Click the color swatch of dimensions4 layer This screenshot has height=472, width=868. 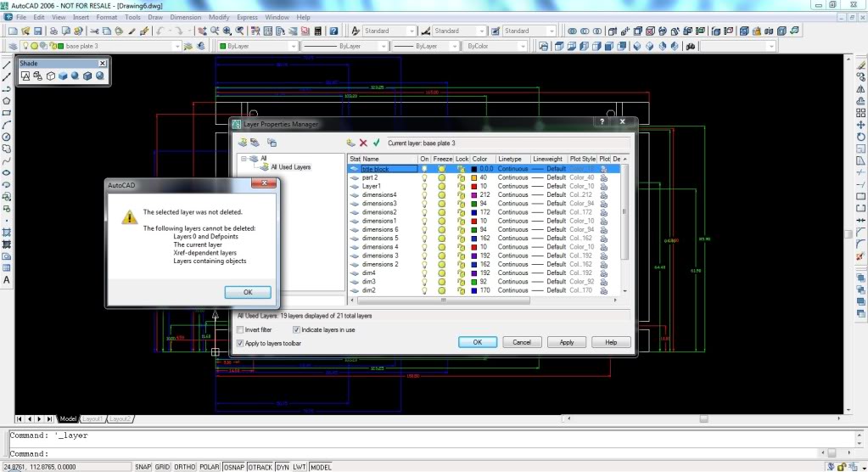pyautogui.click(x=474, y=195)
